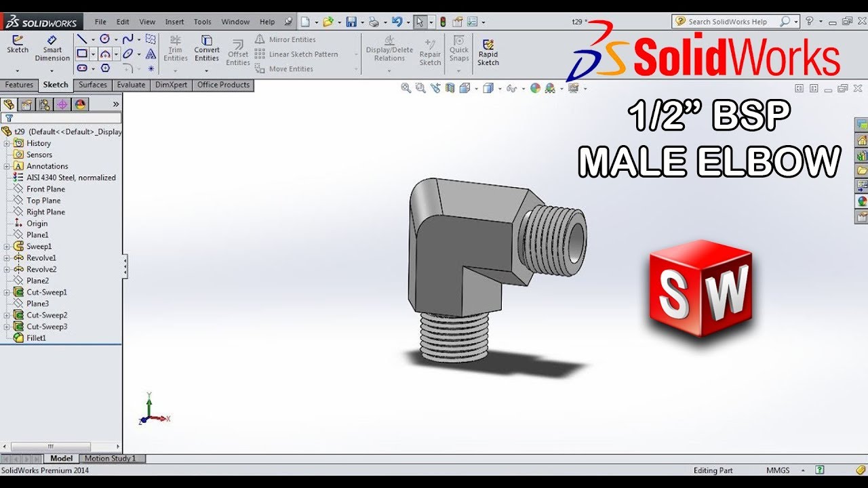Click the Print icon
The width and height of the screenshot is (868, 488).
374,22
